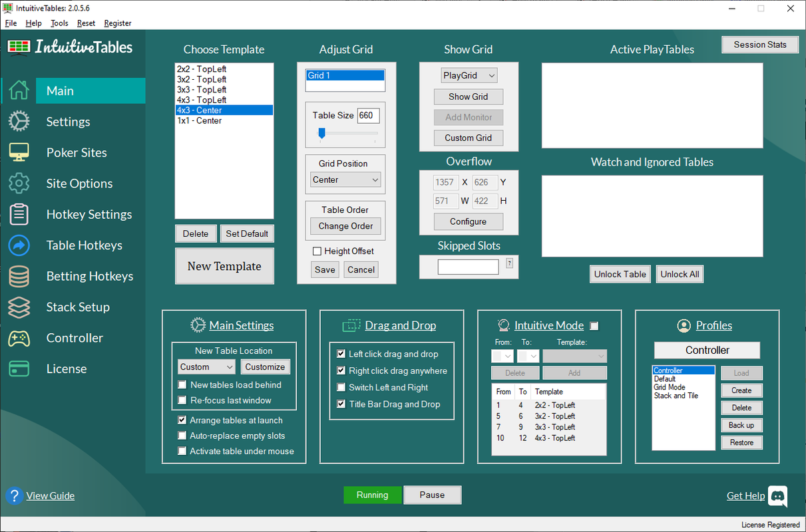Click the Profiles person icon

click(684, 325)
